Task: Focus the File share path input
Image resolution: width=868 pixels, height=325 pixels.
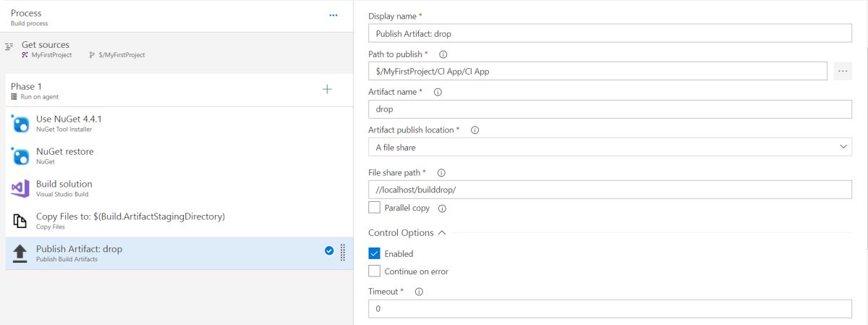Action: pyautogui.click(x=610, y=190)
